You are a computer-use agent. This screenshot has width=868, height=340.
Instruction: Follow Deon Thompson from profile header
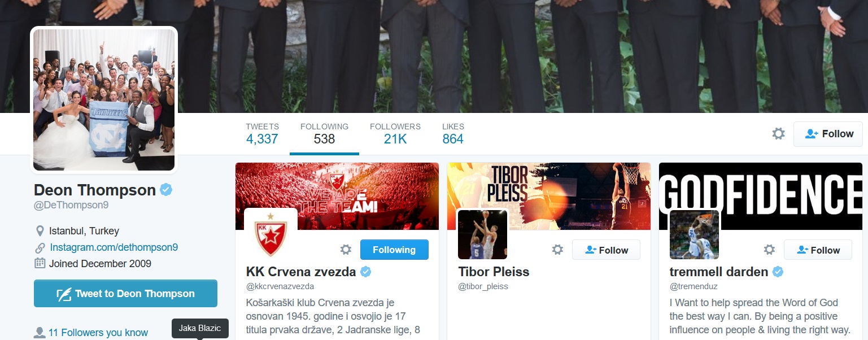tap(828, 134)
